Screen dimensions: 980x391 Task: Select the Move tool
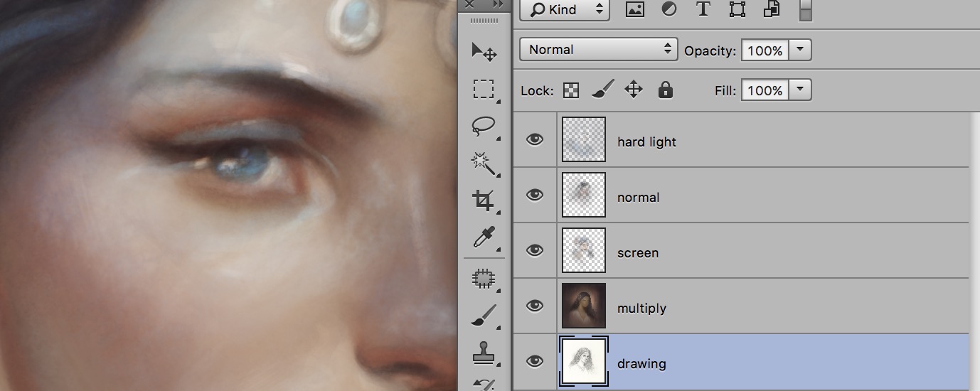[484, 51]
